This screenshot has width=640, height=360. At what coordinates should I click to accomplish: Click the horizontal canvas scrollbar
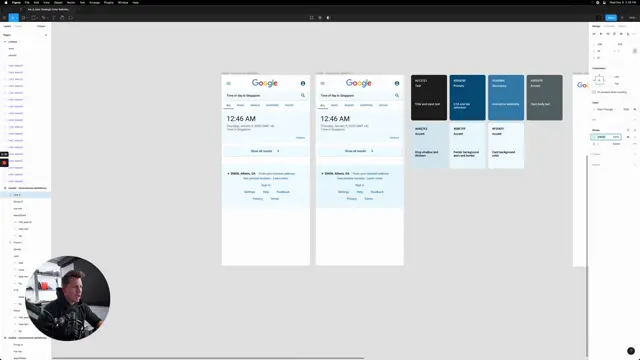[x=208, y=358]
